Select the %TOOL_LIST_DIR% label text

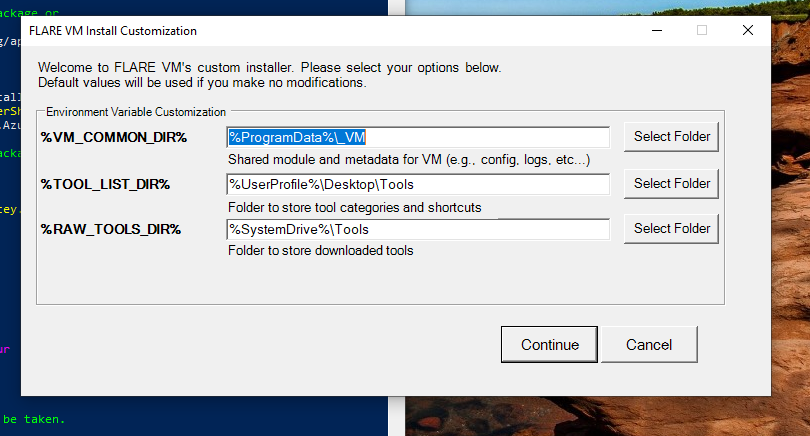pos(105,184)
